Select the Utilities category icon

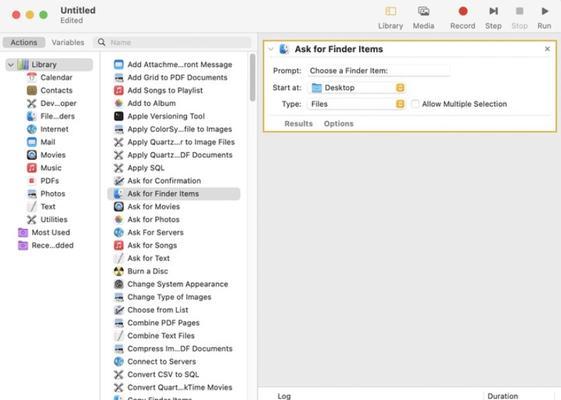(32, 219)
